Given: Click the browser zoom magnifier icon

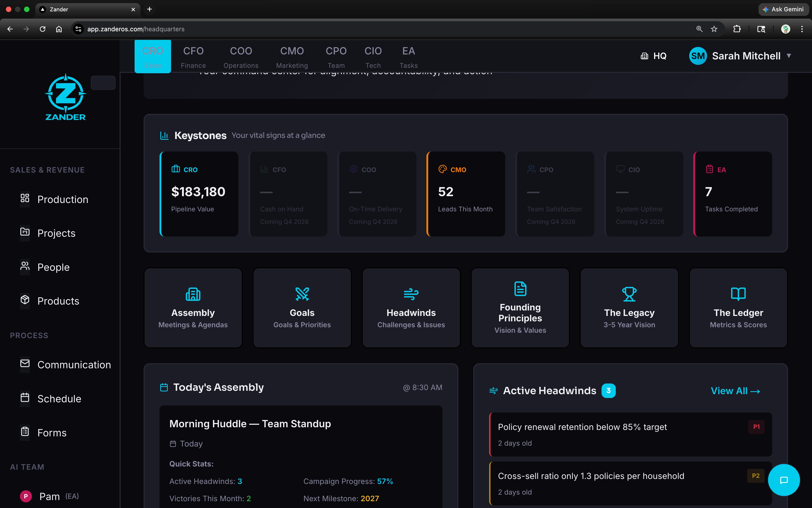Looking at the screenshot, I should 699,29.
